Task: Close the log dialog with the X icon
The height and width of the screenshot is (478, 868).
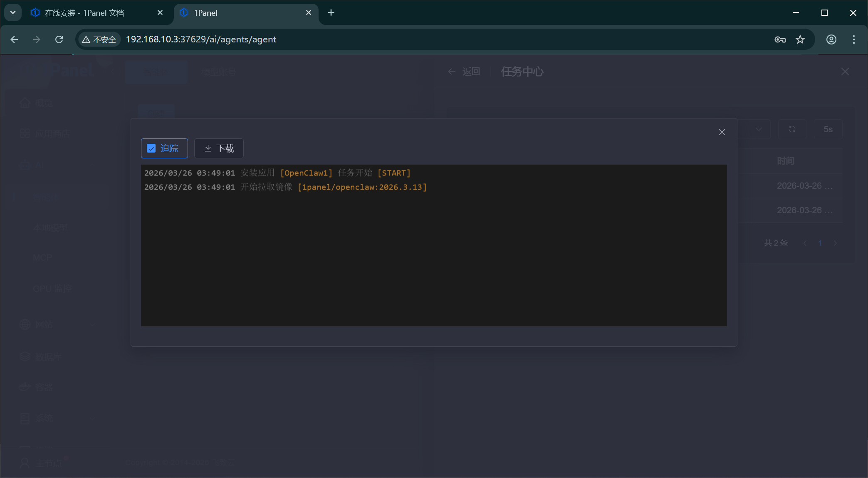Action: pyautogui.click(x=722, y=132)
